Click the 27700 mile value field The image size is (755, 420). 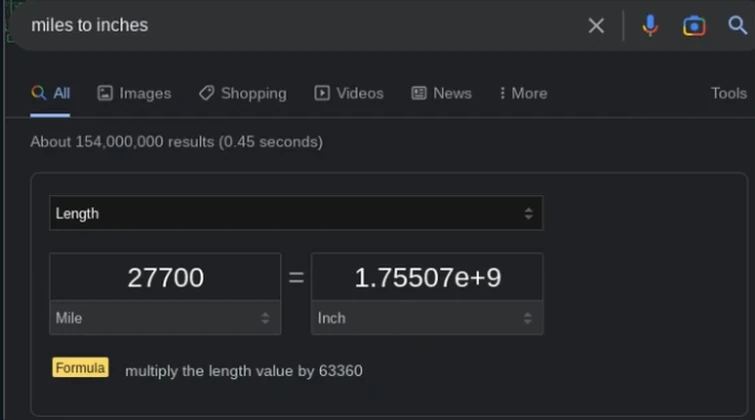click(165, 277)
